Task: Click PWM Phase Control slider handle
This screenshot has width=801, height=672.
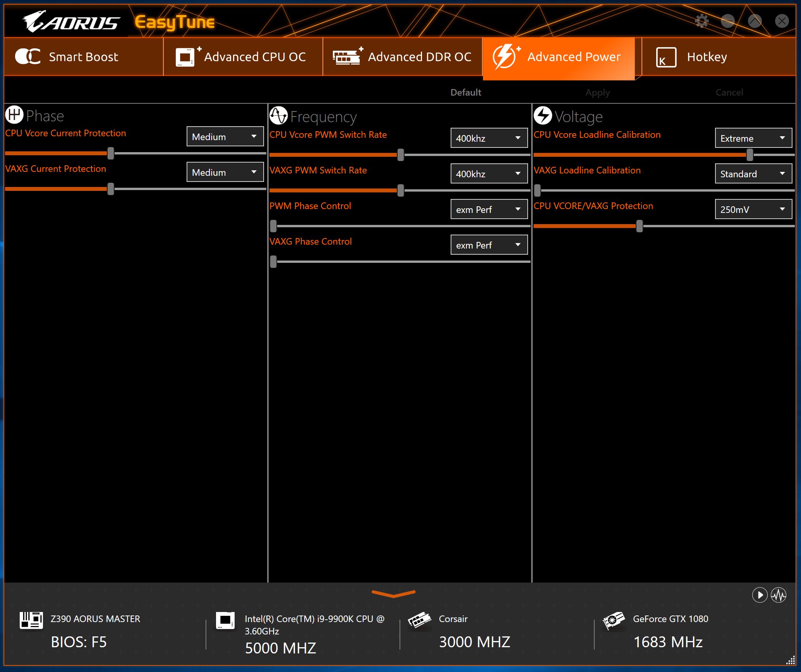Action: pyautogui.click(x=273, y=226)
